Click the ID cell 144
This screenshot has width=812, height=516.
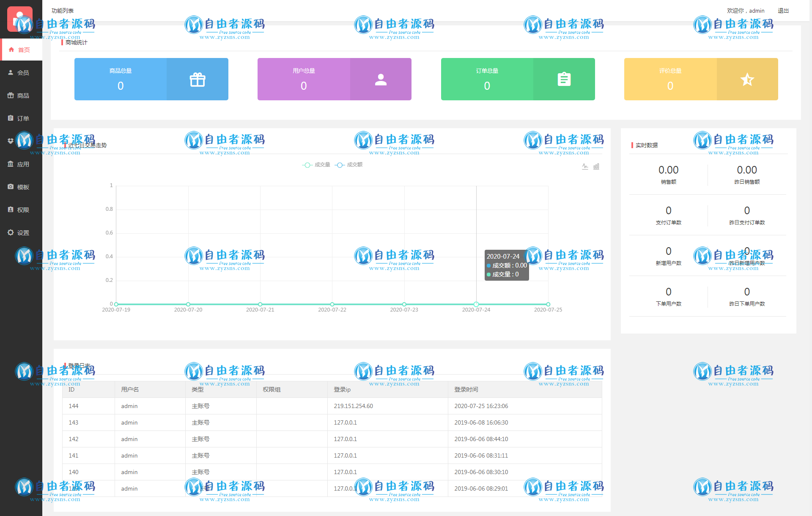tap(74, 406)
